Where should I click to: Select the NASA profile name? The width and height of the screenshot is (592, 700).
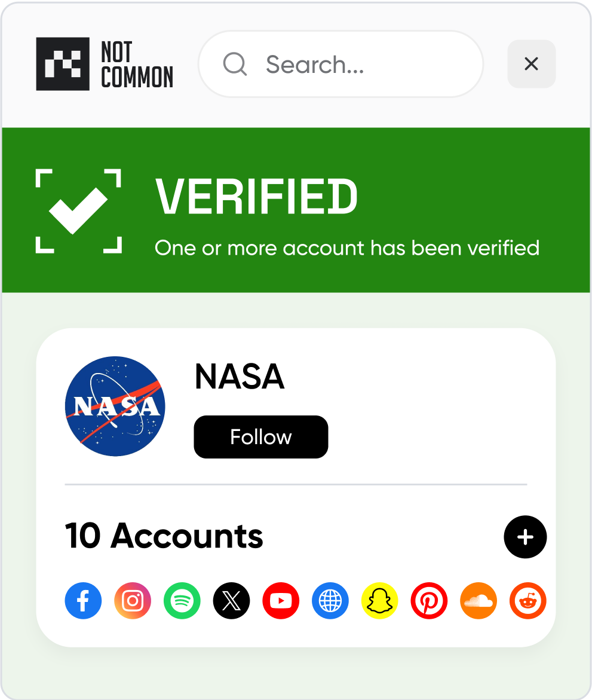tap(240, 377)
